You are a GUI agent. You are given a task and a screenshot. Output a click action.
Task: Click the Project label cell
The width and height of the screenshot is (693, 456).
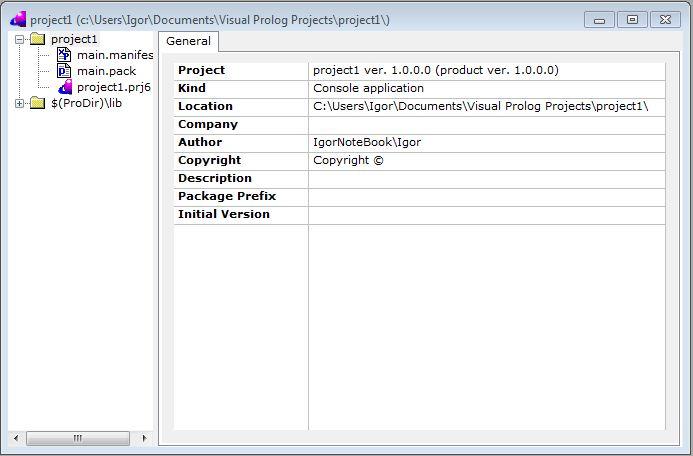click(x=241, y=71)
